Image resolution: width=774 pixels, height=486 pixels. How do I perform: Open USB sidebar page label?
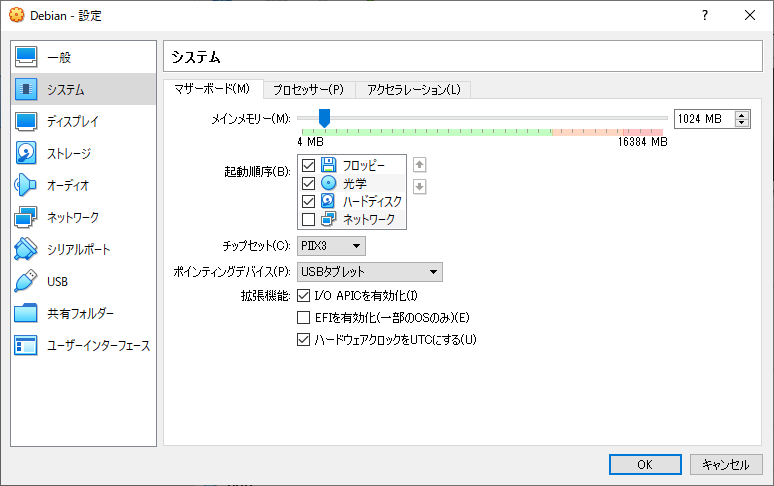(57, 282)
